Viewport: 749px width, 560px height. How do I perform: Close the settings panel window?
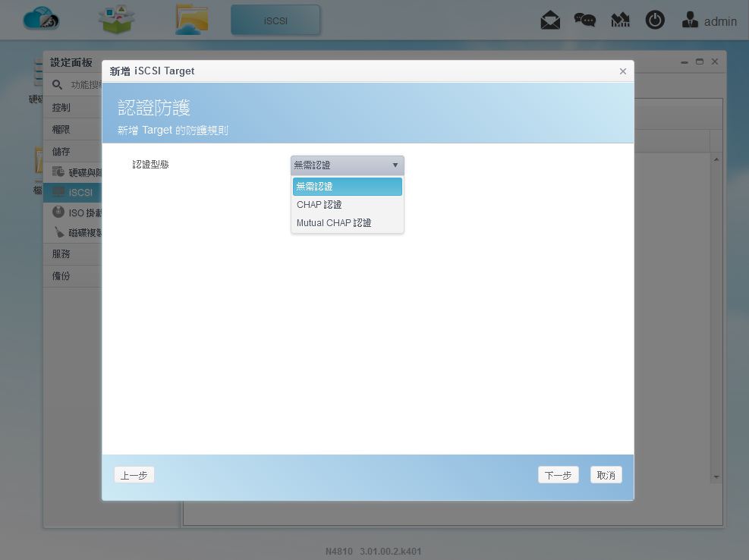coord(715,61)
